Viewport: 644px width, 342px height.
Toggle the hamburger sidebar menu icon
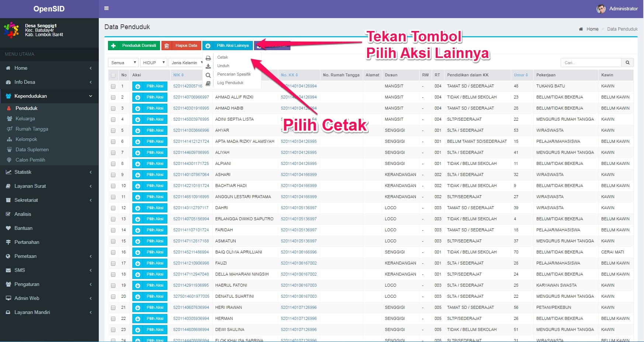pyautogui.click(x=107, y=8)
